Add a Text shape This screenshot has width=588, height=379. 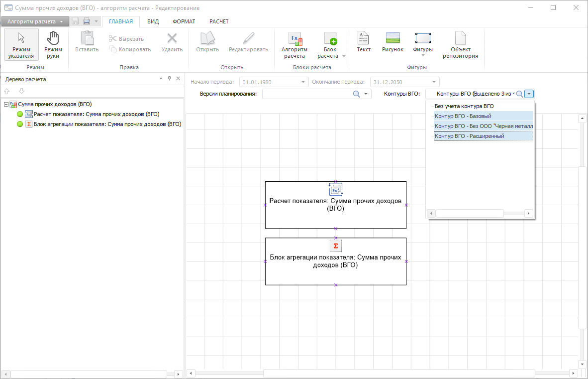364,43
